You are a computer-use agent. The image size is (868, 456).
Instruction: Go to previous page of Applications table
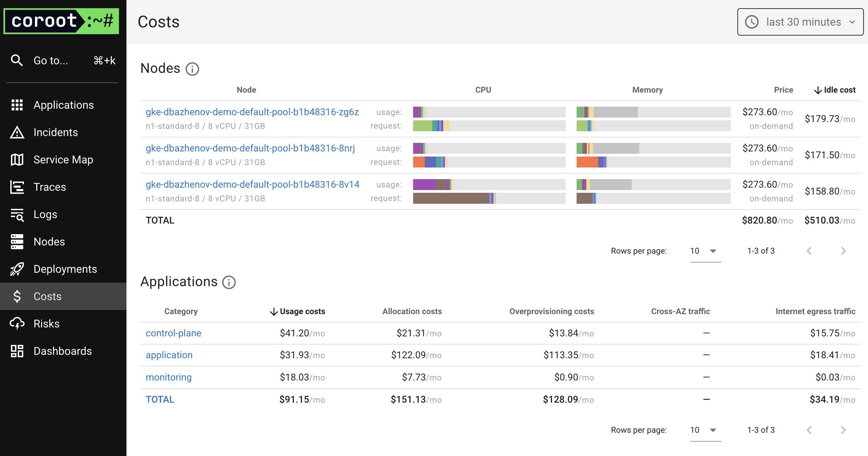coord(809,430)
